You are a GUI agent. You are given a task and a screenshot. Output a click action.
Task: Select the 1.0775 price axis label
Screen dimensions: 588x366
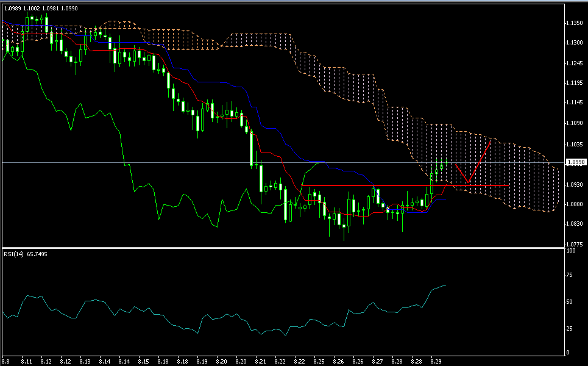point(575,244)
